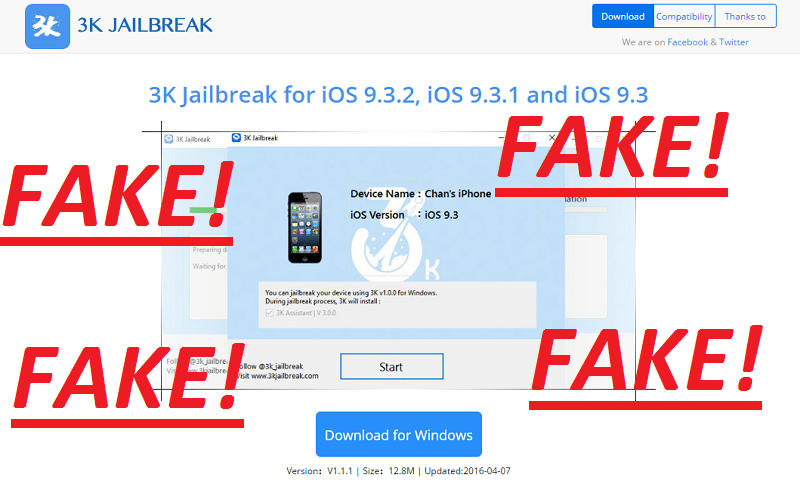
Task: Follow the Twitter link
Action: click(x=734, y=42)
